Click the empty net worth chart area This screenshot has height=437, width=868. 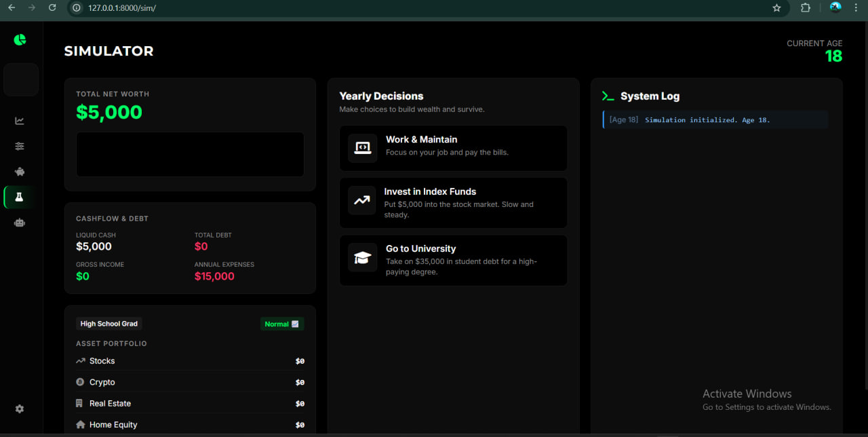(190, 155)
